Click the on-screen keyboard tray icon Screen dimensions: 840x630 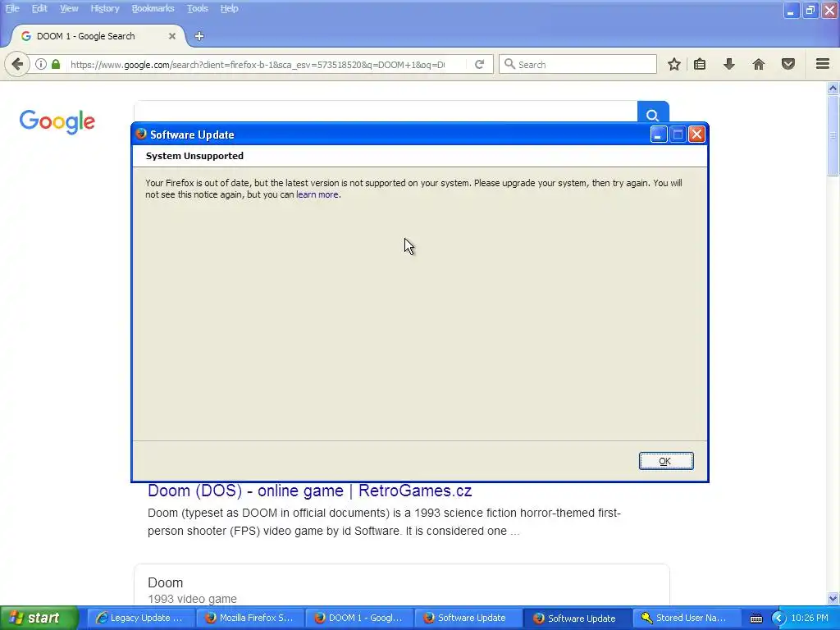[756, 619]
